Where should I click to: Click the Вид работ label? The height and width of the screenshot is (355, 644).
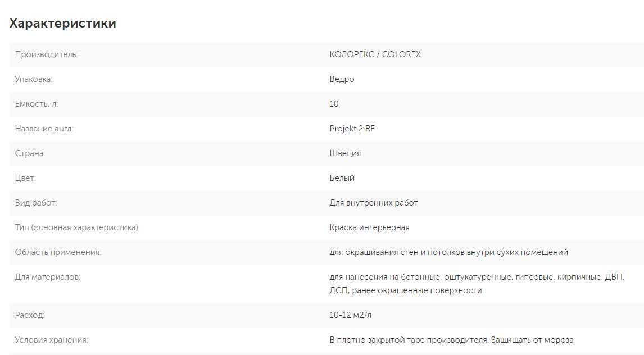tap(36, 203)
